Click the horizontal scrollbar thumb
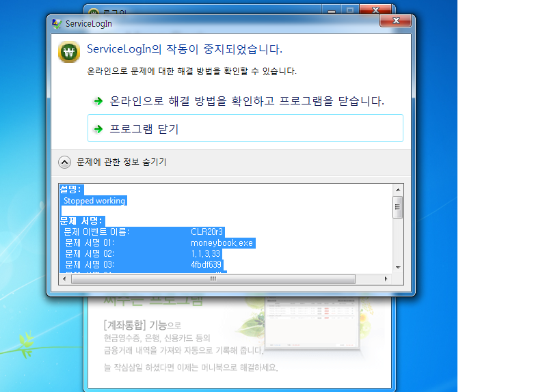The image size is (560, 392). point(213,279)
